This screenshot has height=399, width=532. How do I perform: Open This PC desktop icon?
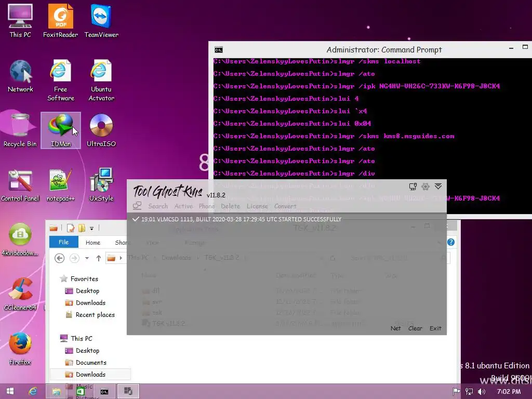(20, 21)
